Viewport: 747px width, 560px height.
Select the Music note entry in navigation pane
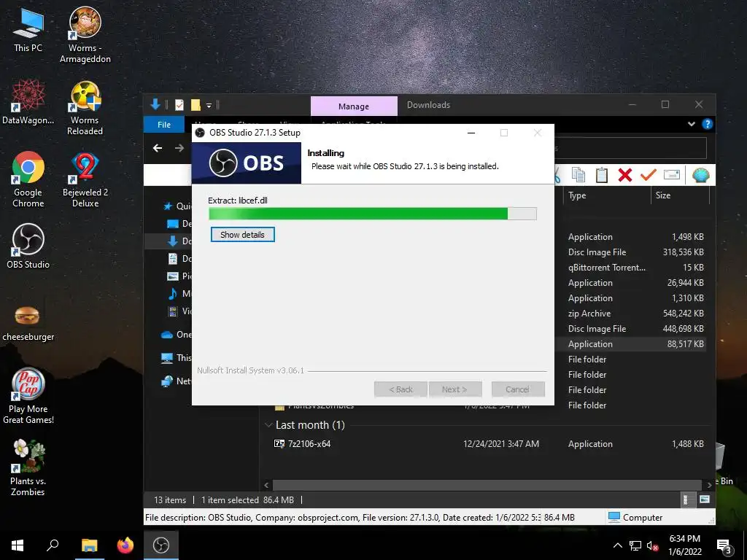pyautogui.click(x=179, y=294)
